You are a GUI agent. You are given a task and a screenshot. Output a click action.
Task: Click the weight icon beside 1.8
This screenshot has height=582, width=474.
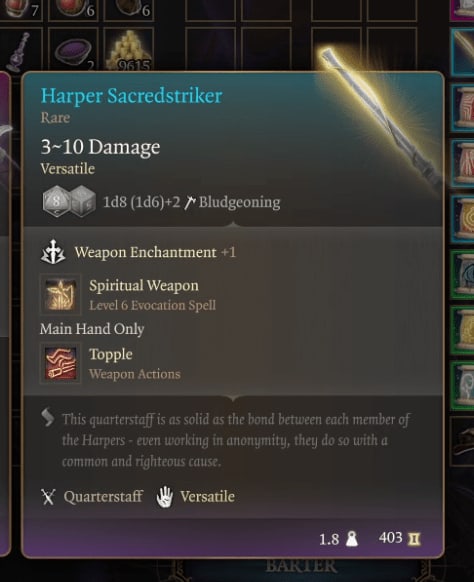tap(352, 539)
